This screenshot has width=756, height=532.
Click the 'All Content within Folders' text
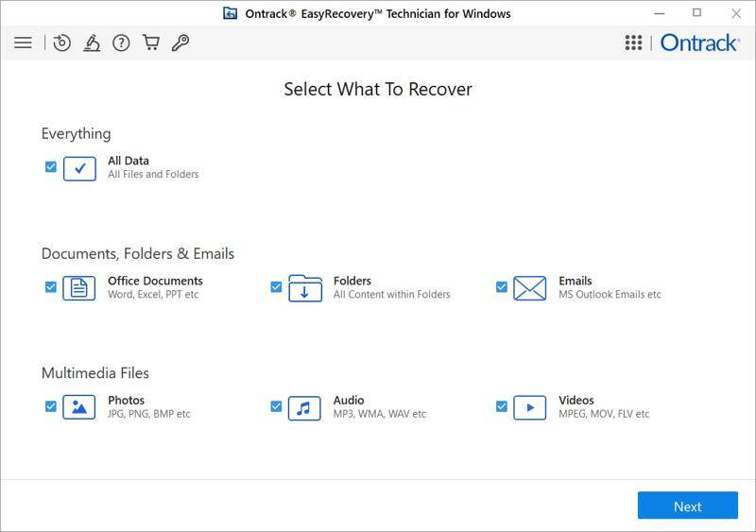[391, 295]
